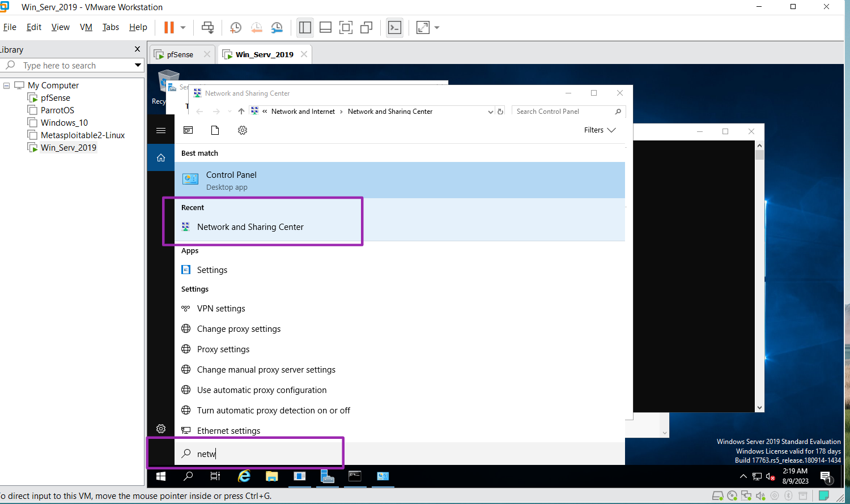
Task: Open Network and Sharing Center recent item
Action: (399, 227)
